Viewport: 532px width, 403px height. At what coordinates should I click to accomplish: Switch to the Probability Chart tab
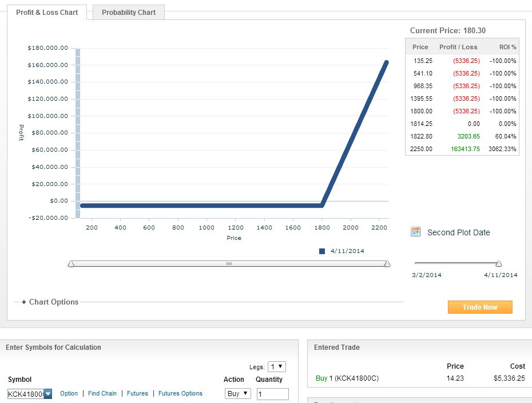coord(129,13)
